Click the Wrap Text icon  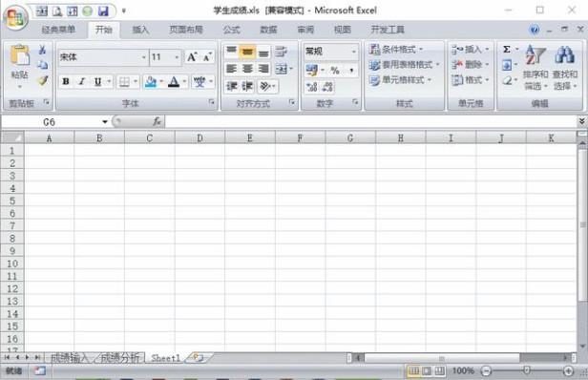[x=281, y=52]
